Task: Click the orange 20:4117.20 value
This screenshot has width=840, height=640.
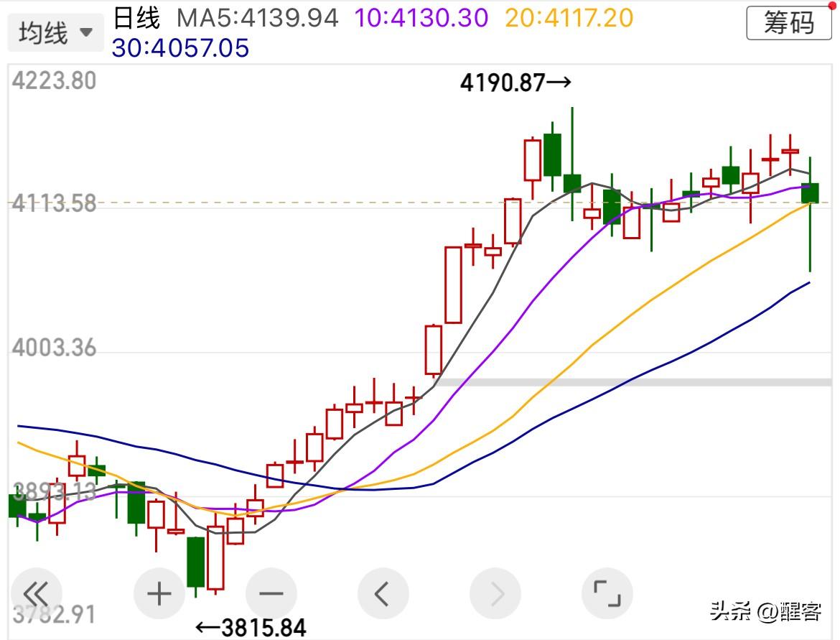Action: (x=569, y=18)
